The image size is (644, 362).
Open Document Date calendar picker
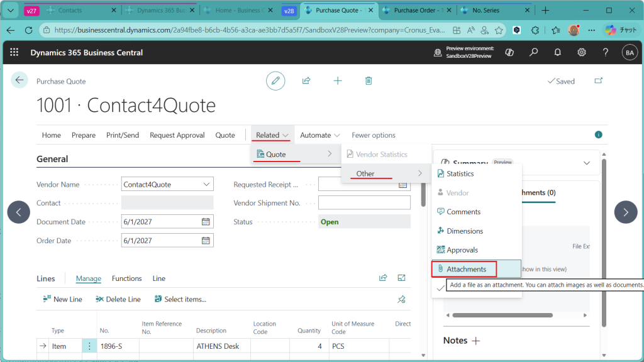(206, 222)
